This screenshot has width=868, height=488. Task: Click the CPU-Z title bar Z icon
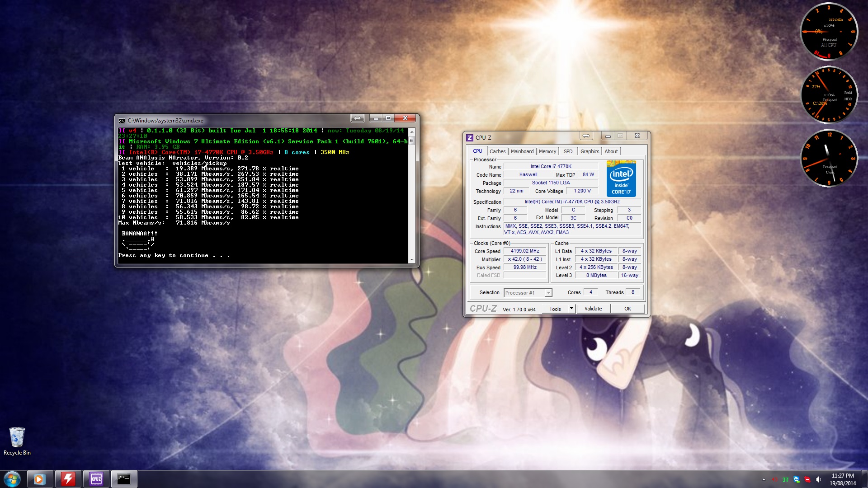point(470,137)
